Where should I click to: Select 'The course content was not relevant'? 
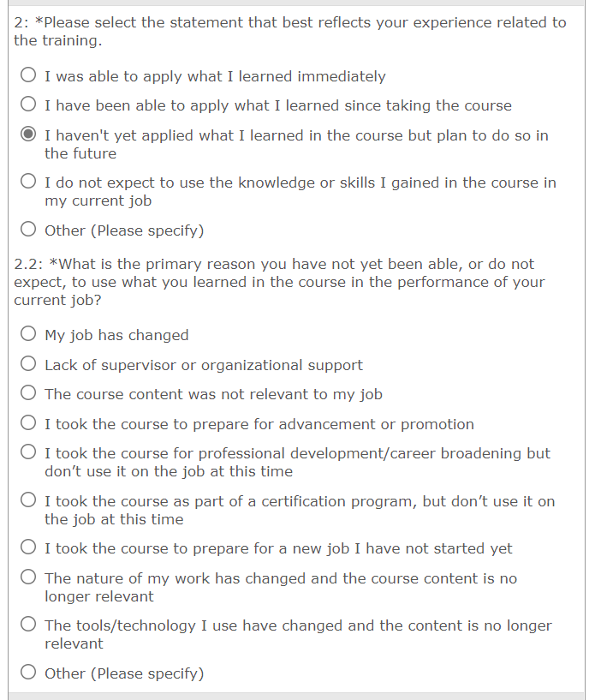point(28,394)
